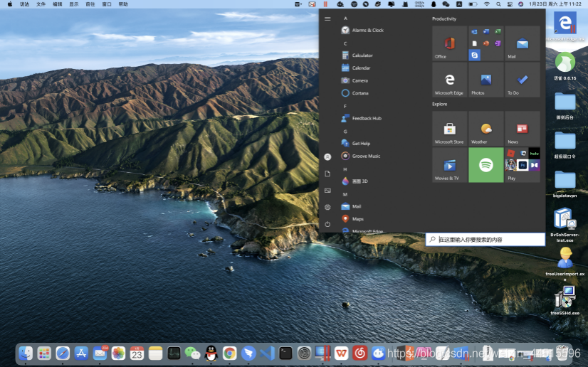The image size is (588, 367).
Task: Select freeUserImport.exe desktop file
Action: [565, 263]
